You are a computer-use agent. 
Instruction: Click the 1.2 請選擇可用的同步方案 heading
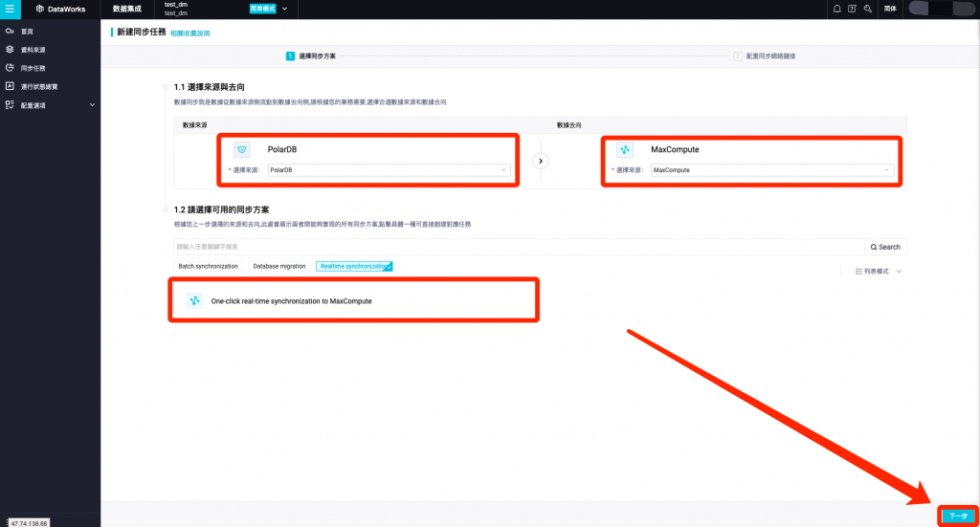(221, 209)
